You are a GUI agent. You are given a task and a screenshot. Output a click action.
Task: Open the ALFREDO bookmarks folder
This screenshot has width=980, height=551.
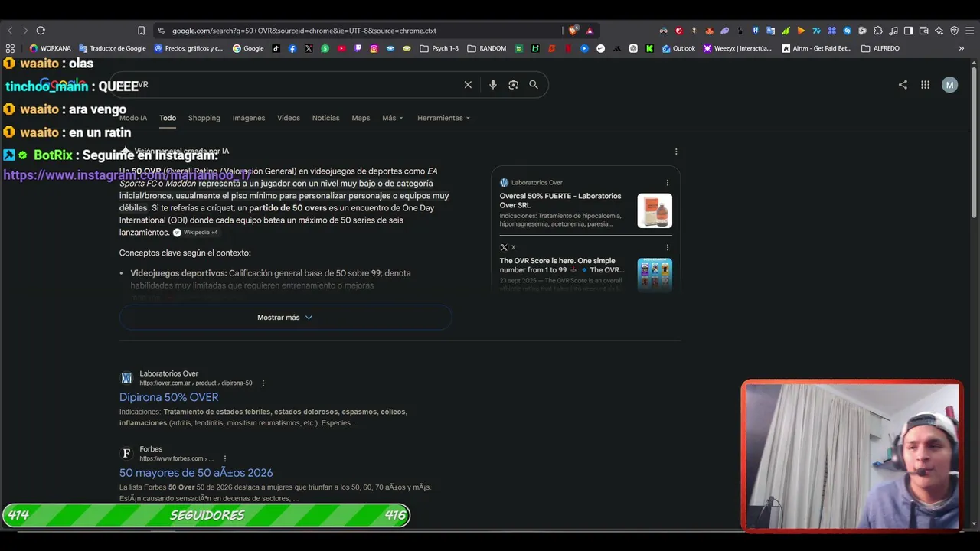pos(880,48)
